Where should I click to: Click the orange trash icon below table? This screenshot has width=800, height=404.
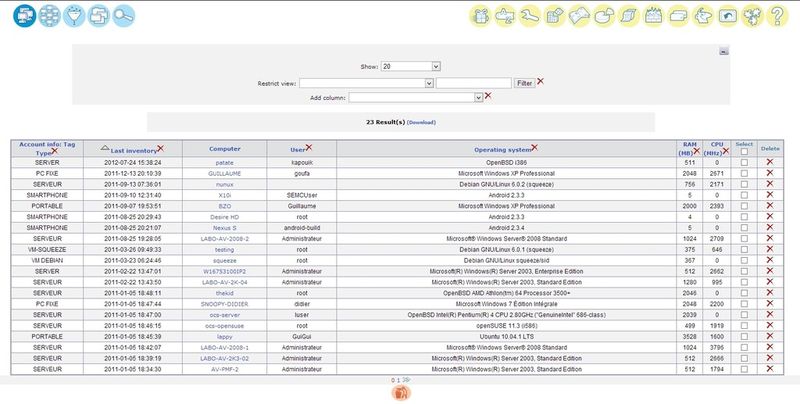coord(401,392)
